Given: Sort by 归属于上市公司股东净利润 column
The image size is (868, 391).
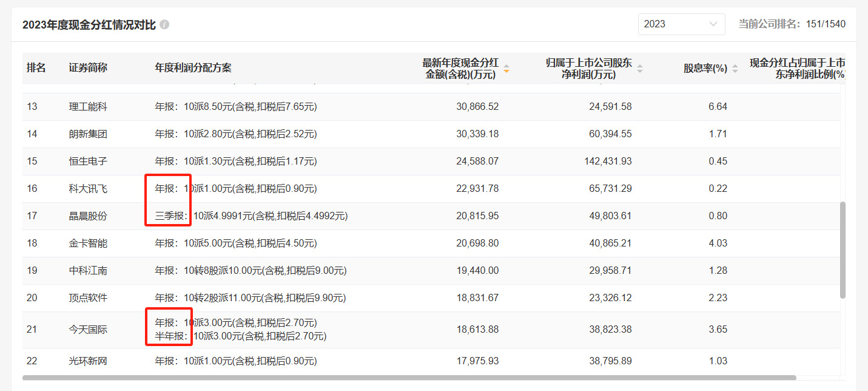Looking at the screenshot, I should coord(639,69).
